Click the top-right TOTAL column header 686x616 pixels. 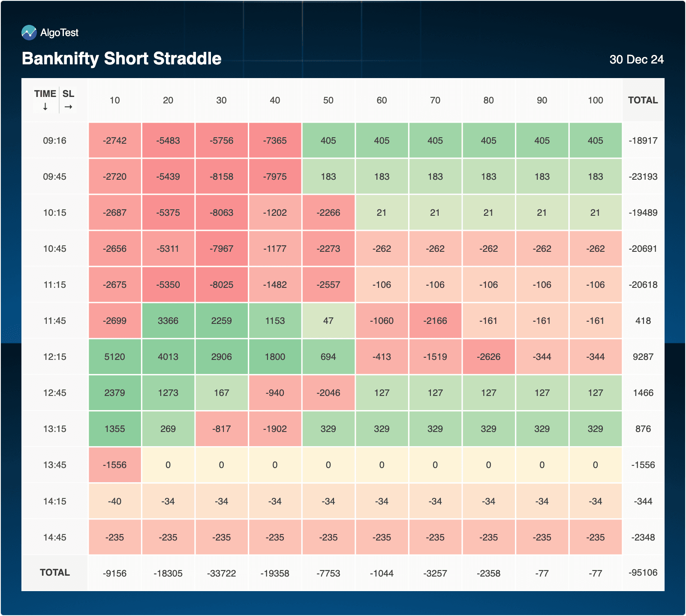tap(643, 100)
